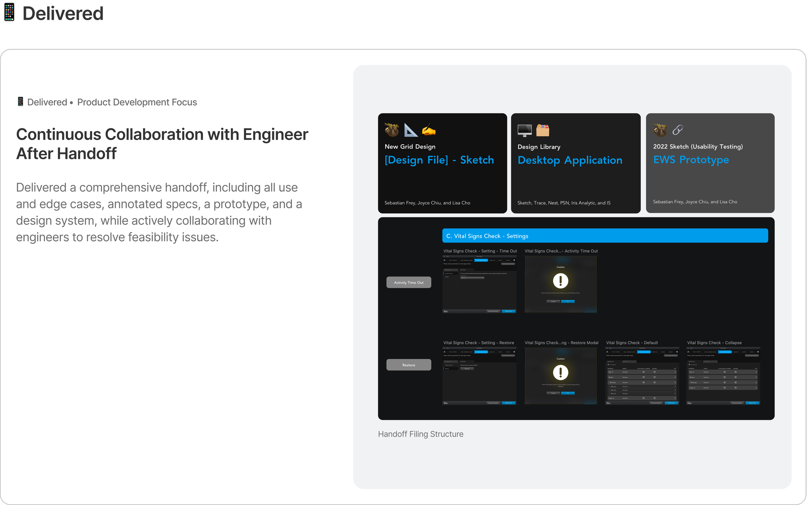Viewport: 812px width, 505px height.
Task: Click the desktop monitor icon in Design Library card
Action: 524,130
